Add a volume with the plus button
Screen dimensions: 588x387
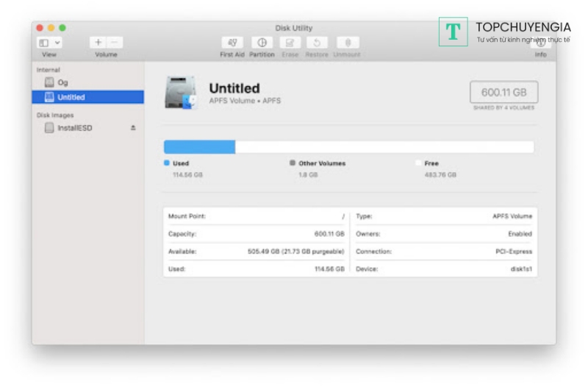point(98,43)
